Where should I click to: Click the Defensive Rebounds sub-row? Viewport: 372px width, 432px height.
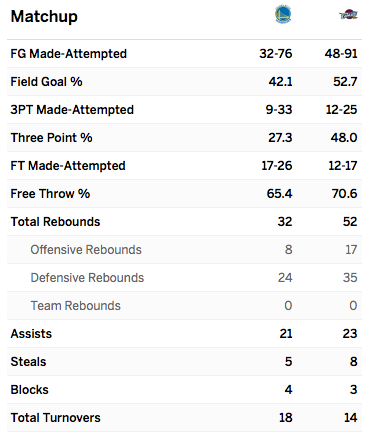[x=184, y=278]
